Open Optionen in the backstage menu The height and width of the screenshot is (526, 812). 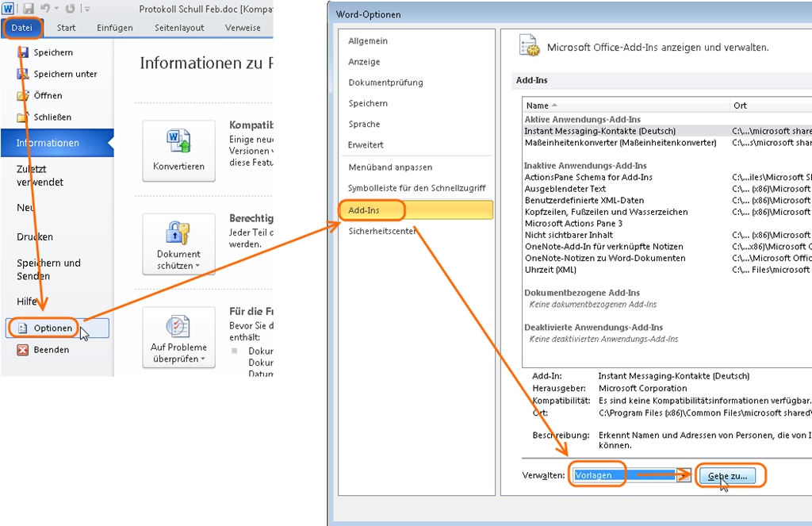52,328
